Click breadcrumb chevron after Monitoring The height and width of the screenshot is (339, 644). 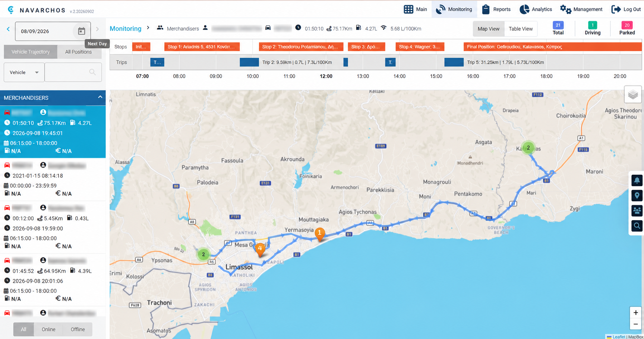(x=148, y=28)
